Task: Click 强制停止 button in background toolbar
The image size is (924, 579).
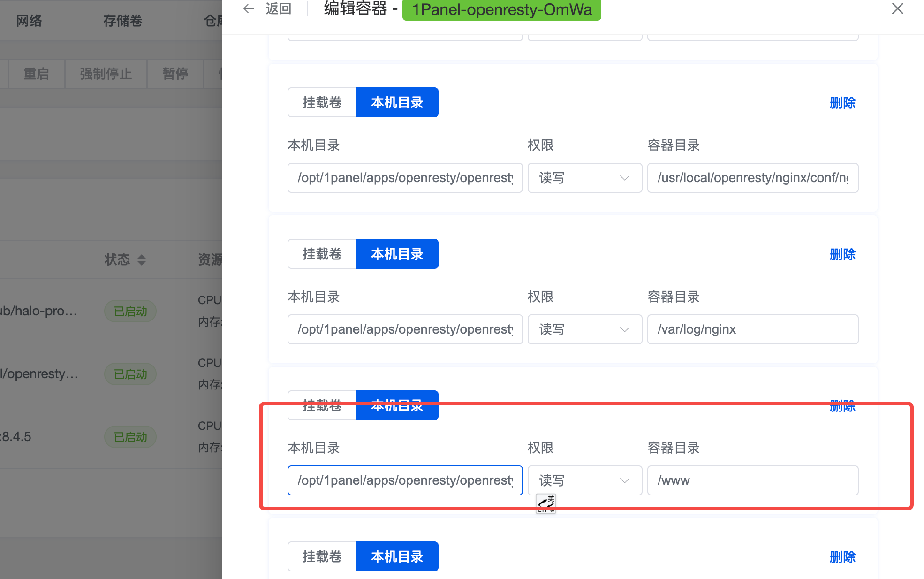Action: click(x=106, y=74)
